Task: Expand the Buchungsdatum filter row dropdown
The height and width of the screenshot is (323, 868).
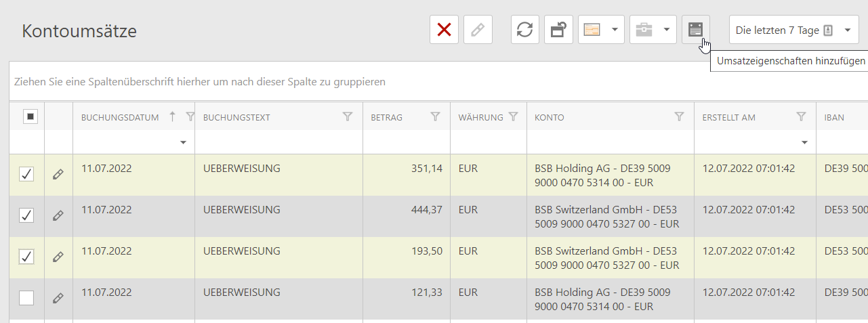Action: tap(183, 143)
